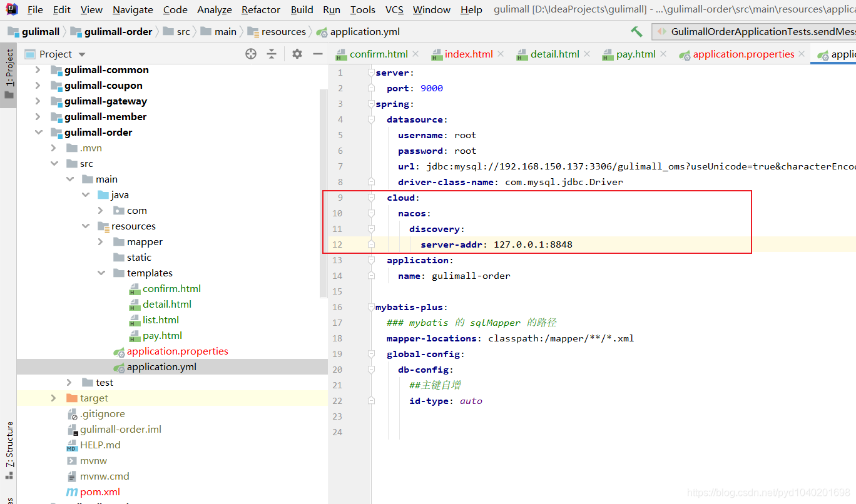Open Project panel settings gear
This screenshot has width=856, height=504.
click(x=297, y=54)
